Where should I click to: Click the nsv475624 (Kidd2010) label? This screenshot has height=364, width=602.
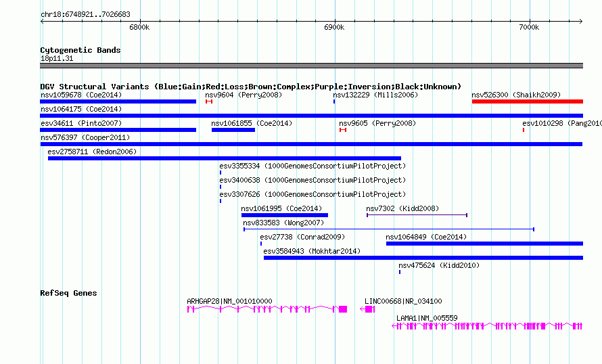coord(439,265)
